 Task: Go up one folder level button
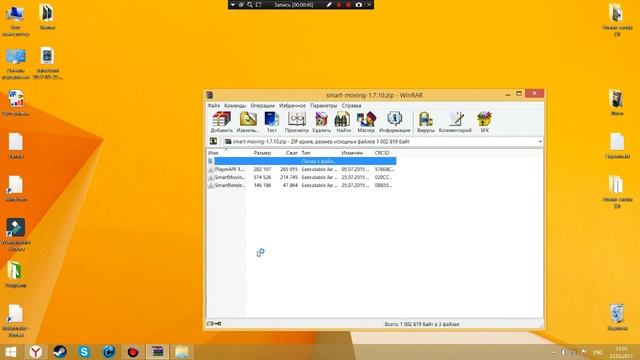tap(213, 141)
